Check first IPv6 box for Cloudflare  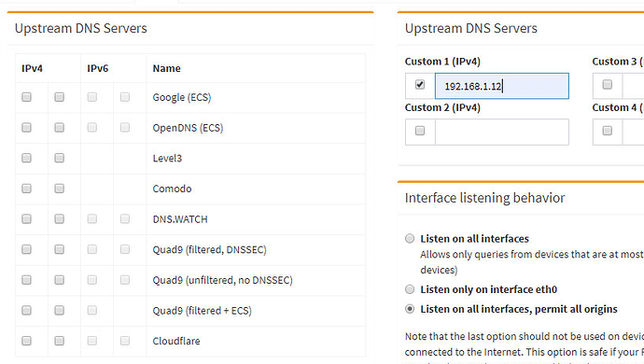92,341
